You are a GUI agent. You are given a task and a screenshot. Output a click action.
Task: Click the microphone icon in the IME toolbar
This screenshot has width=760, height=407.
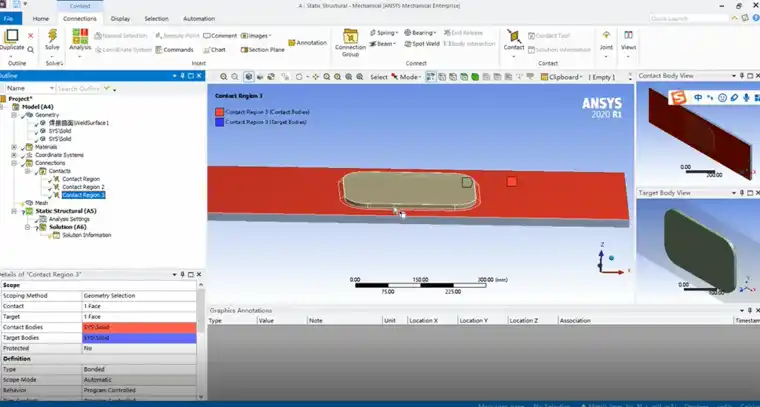(745, 98)
